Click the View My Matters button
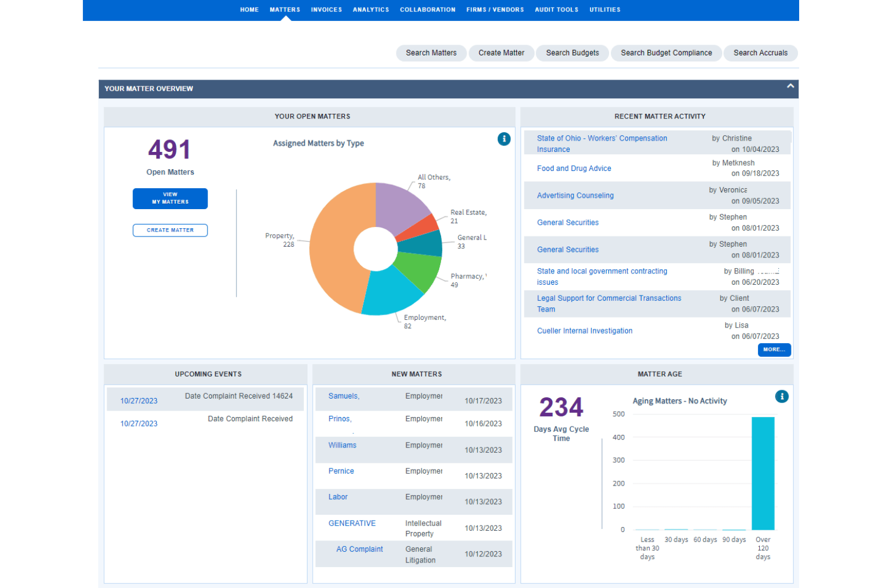This screenshot has width=882, height=588. click(x=170, y=198)
